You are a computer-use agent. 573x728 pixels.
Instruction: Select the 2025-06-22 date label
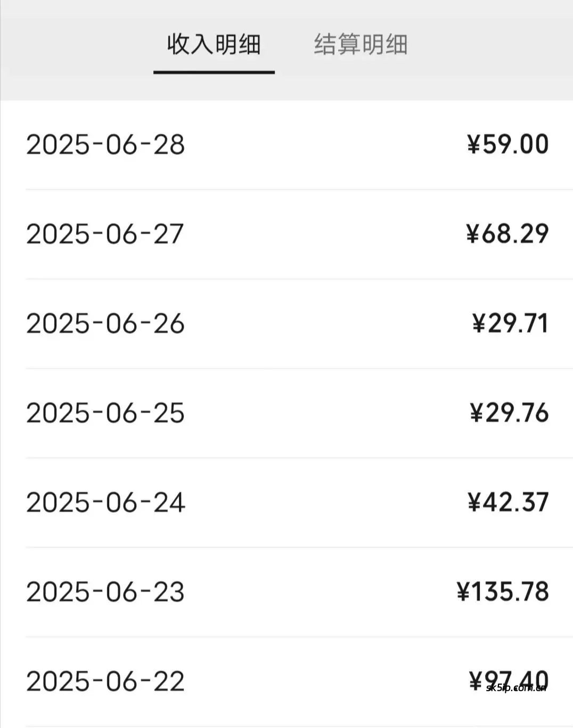click(x=105, y=682)
